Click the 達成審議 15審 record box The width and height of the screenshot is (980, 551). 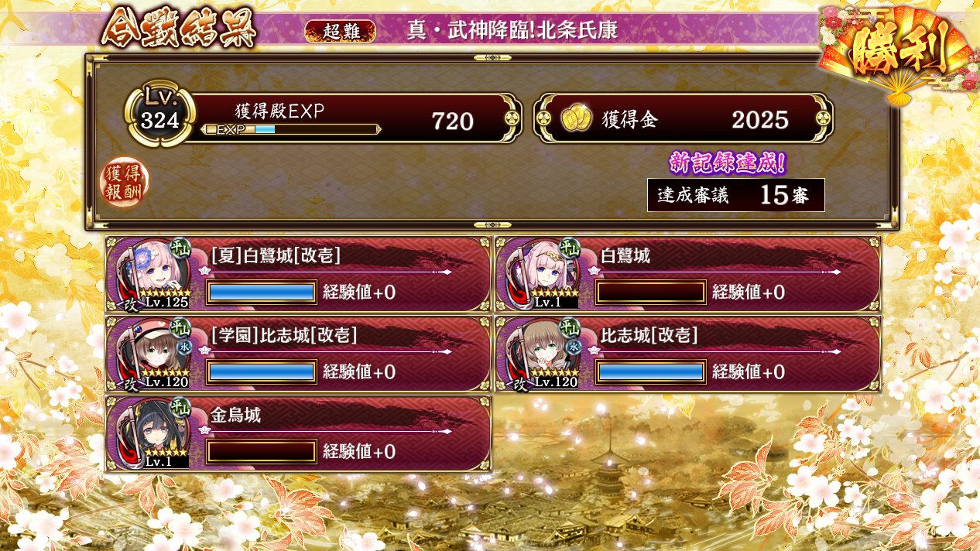pos(735,195)
